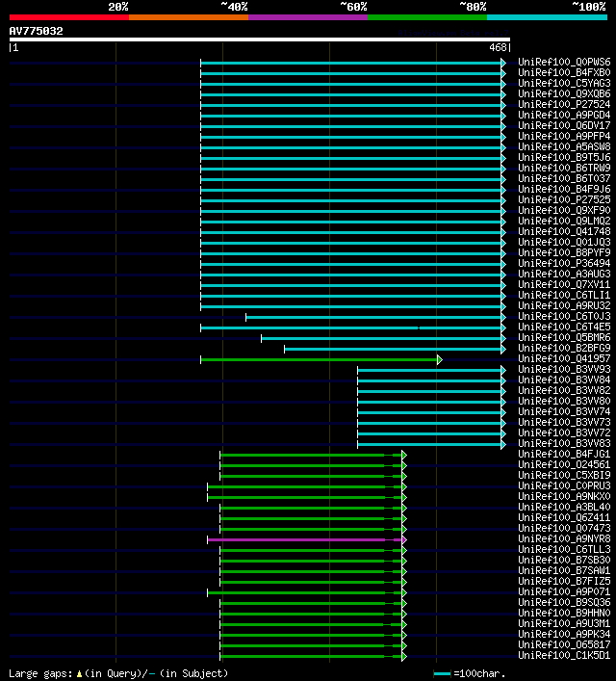Click the arrowhead ending the UniRef100_A9NYR8 bar
Screen dimensions: 616x681
tap(404, 539)
